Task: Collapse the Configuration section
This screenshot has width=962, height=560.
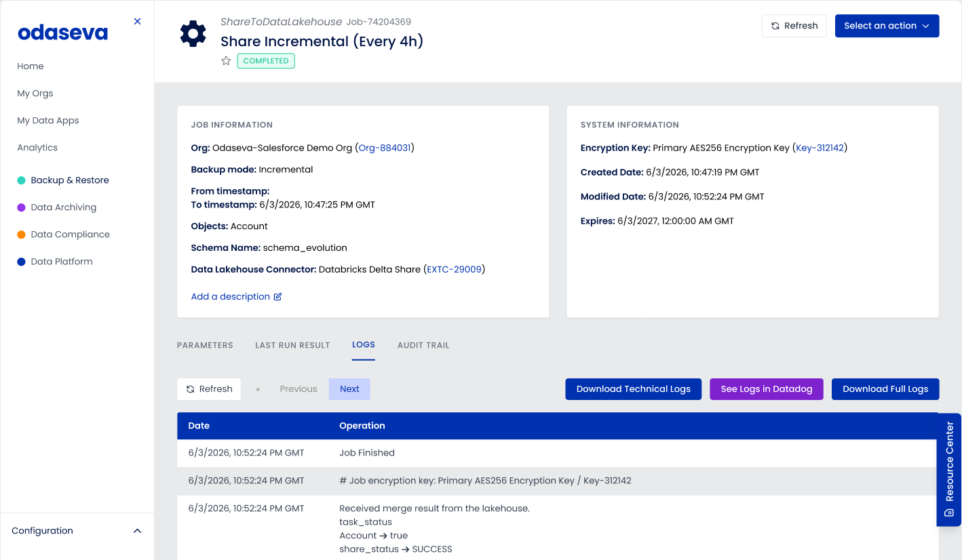Action: click(x=137, y=531)
